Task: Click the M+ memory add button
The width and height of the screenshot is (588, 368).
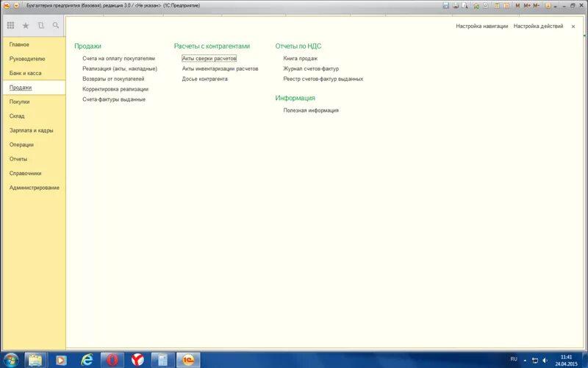Action: pyautogui.click(x=527, y=6)
